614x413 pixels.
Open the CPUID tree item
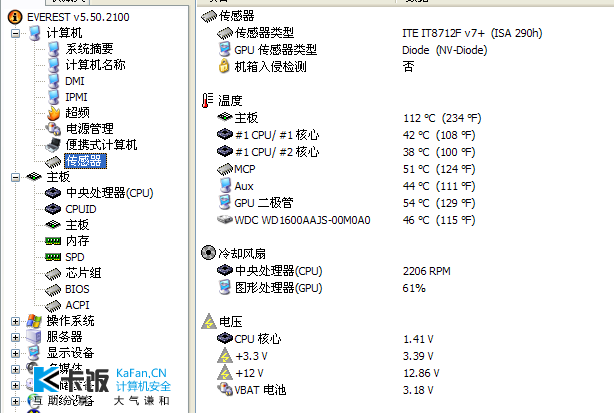81,209
